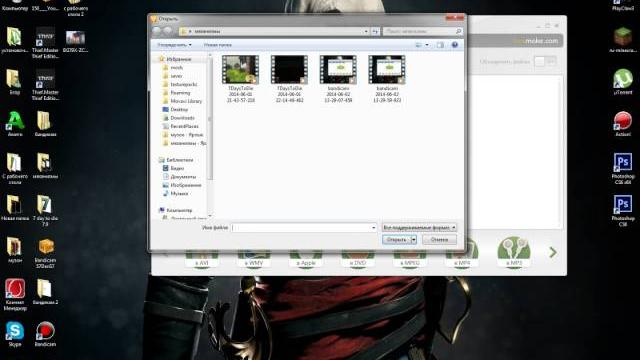Click the refresh icon beside the address bar
The height and width of the screenshot is (360, 640).
click(x=375, y=31)
